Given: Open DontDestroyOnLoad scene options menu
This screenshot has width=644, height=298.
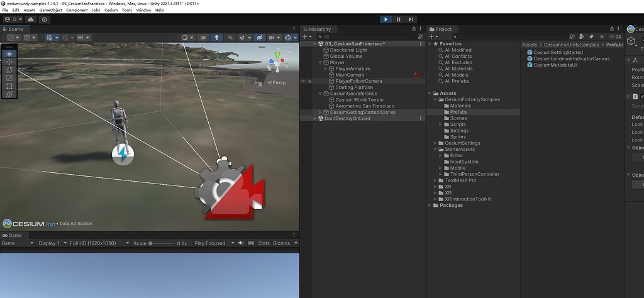Looking at the screenshot, I should pos(421,118).
